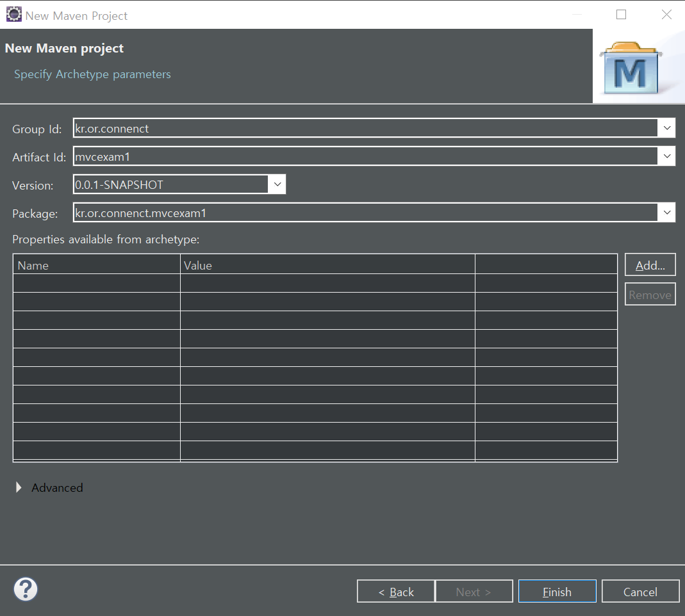
Task: Open the help question mark icon
Action: [x=26, y=589]
